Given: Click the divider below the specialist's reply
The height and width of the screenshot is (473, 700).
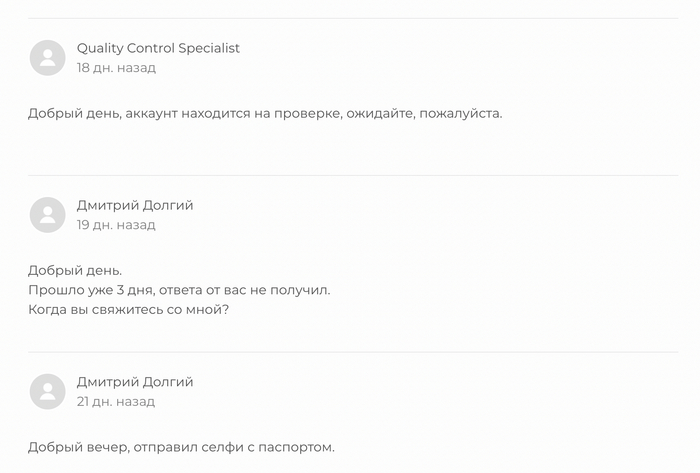Looking at the screenshot, I should click(x=352, y=175).
